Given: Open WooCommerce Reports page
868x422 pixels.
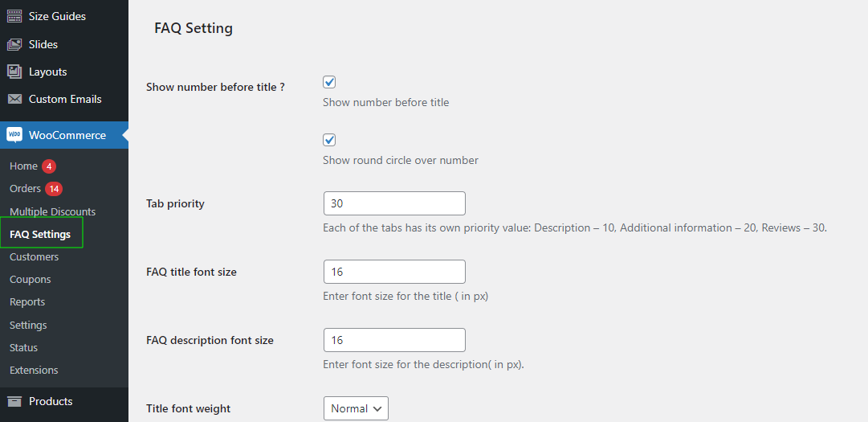Looking at the screenshot, I should click(27, 302).
